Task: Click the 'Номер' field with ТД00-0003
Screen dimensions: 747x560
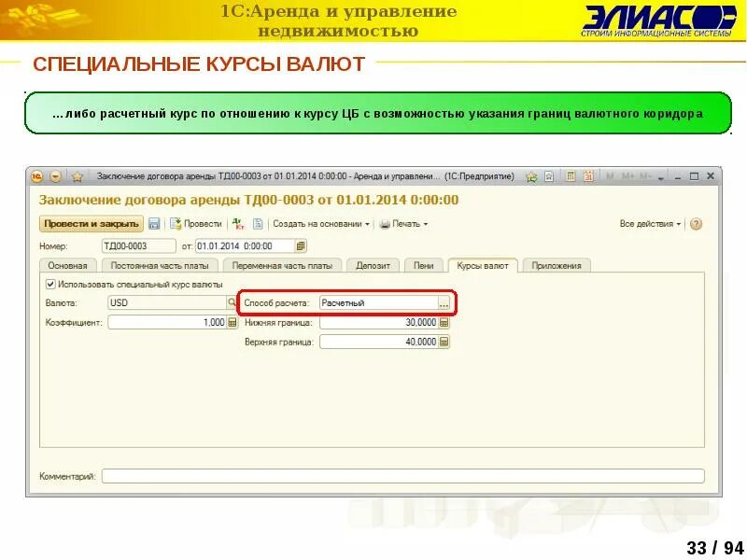Action: pos(138,245)
